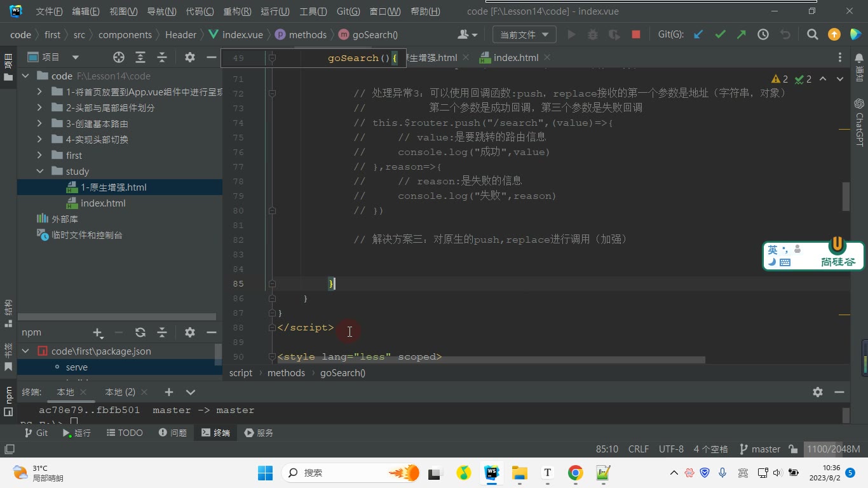Open the terminal tabs dropdown arrow
This screenshot has width=868, height=488.
click(190, 392)
